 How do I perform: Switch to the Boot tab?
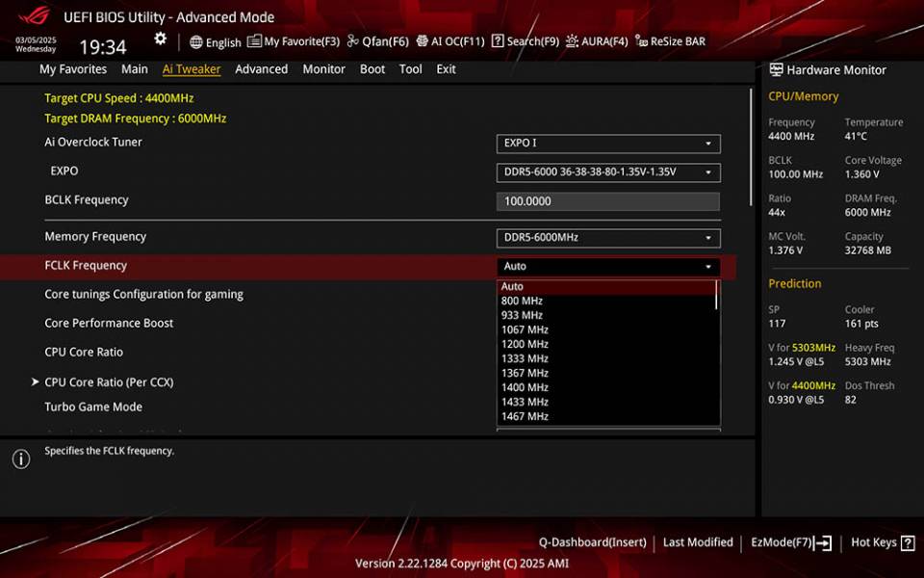(x=372, y=69)
